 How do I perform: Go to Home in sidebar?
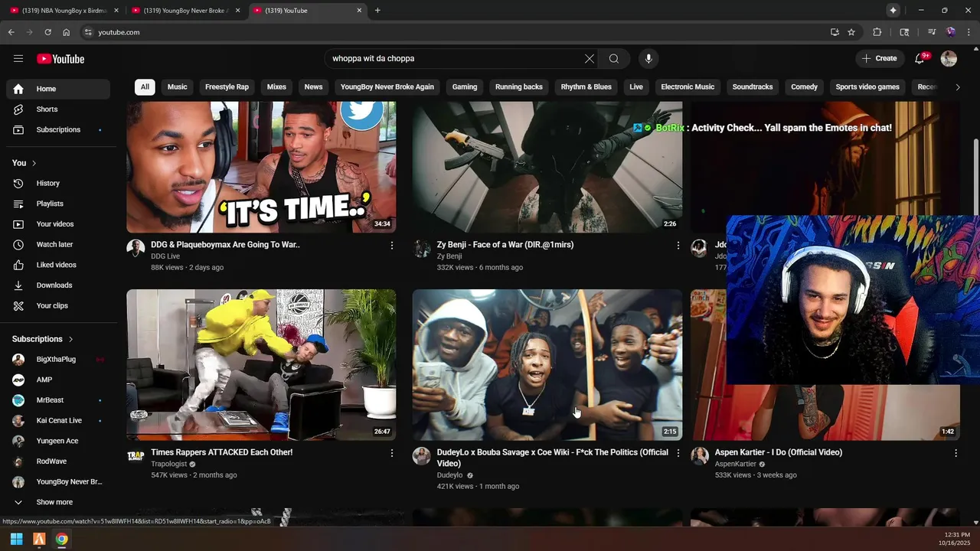pyautogui.click(x=58, y=89)
